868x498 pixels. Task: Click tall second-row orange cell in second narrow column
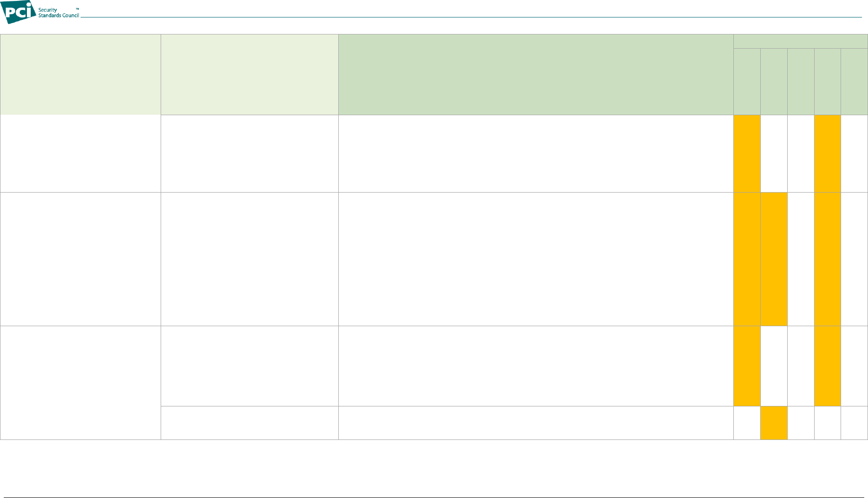(x=774, y=259)
